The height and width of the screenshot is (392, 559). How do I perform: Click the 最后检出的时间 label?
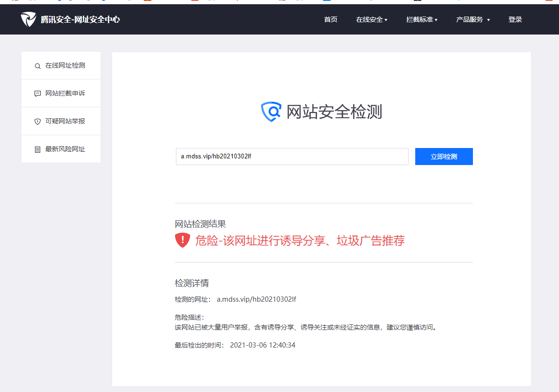pos(199,345)
